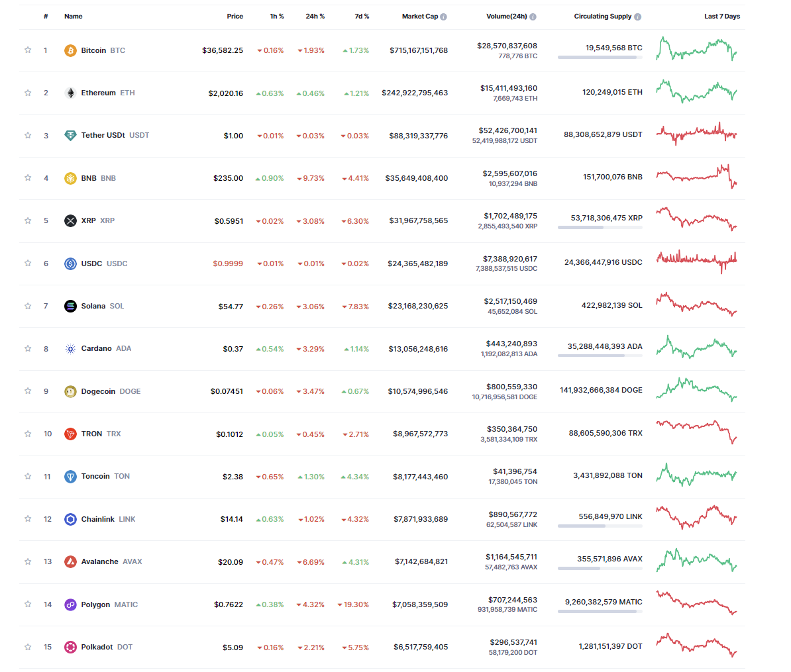Click the Chainlink hexagon logo icon
The image size is (791, 672).
click(x=70, y=519)
